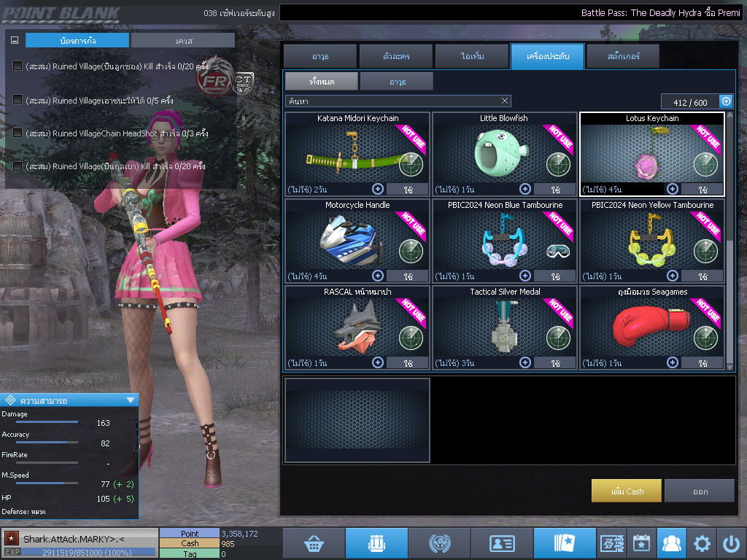Click radar icon on Katana Midori Keychain
This screenshot has height=560, width=747.
point(411,164)
